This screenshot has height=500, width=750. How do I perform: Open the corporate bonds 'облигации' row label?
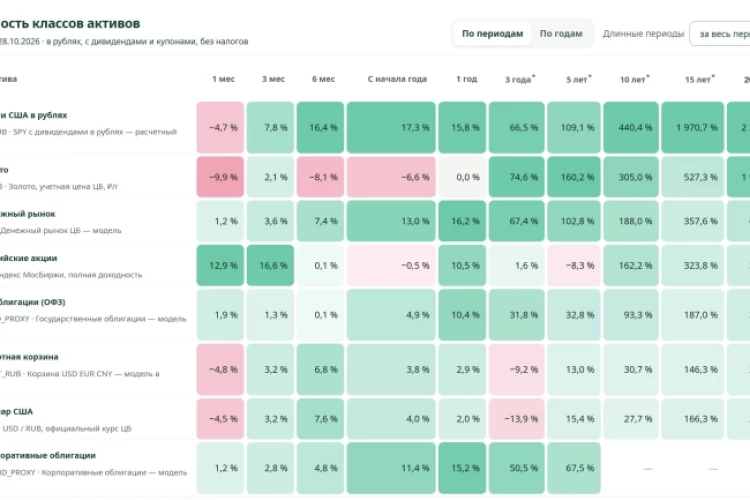click(48, 456)
